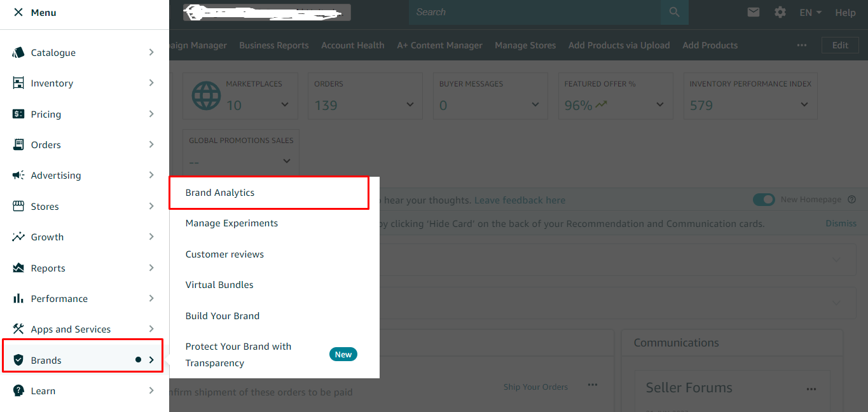Viewport: 868px width, 412px height.
Task: Open the language EN dropdown
Action: pyautogui.click(x=811, y=12)
